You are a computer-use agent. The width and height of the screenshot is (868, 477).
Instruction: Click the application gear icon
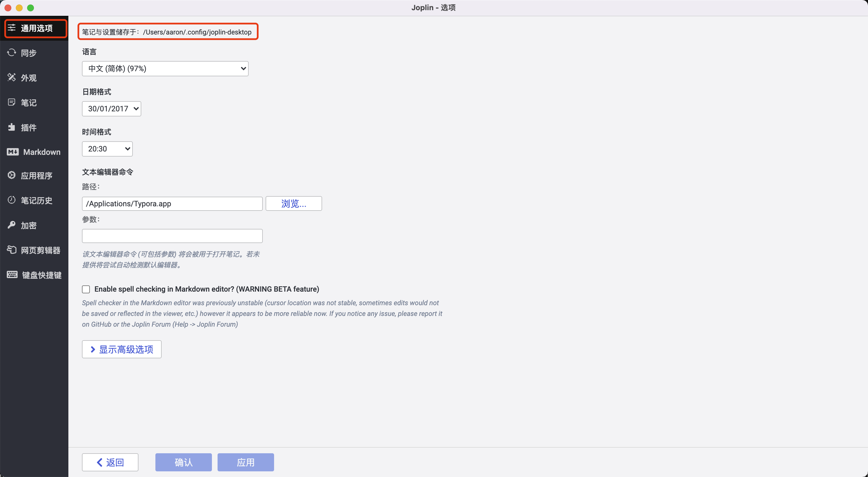tap(12, 175)
